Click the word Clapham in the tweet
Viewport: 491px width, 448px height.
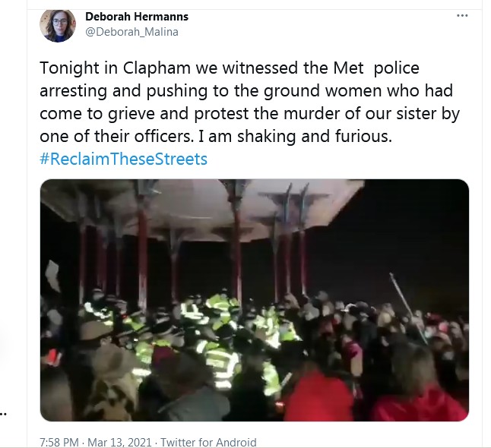point(157,68)
